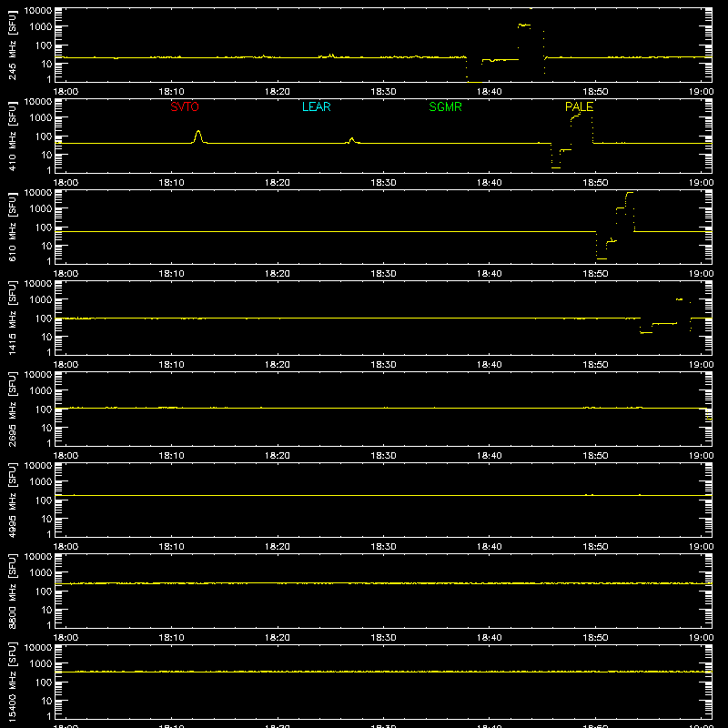Image resolution: width=728 pixels, height=728 pixels.
Task: Click the 100 y-axis value of 610 MHz panel
Action: click(44, 227)
